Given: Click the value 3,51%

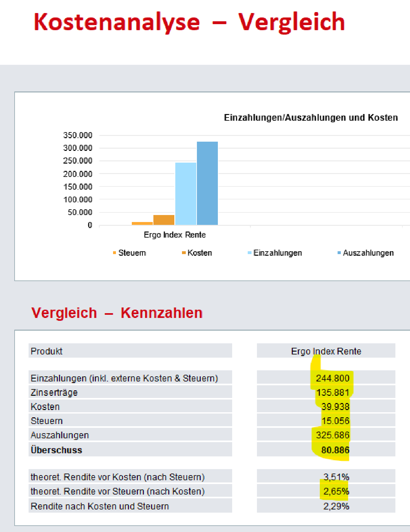Looking at the screenshot, I should click(336, 477).
